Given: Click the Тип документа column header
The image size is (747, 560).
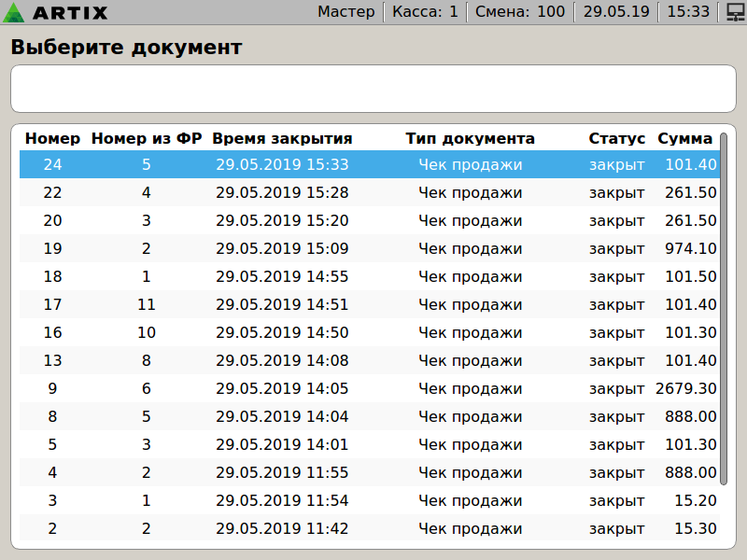Looking at the screenshot, I should pyautogui.click(x=470, y=138).
